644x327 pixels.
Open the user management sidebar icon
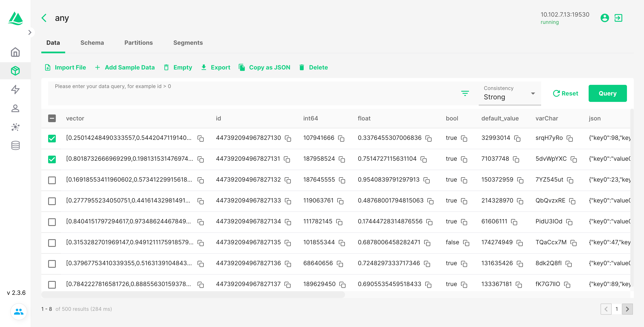[x=15, y=108]
